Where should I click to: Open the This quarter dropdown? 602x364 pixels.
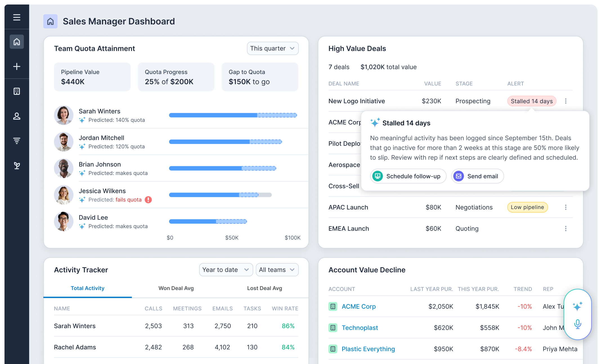pos(273,48)
